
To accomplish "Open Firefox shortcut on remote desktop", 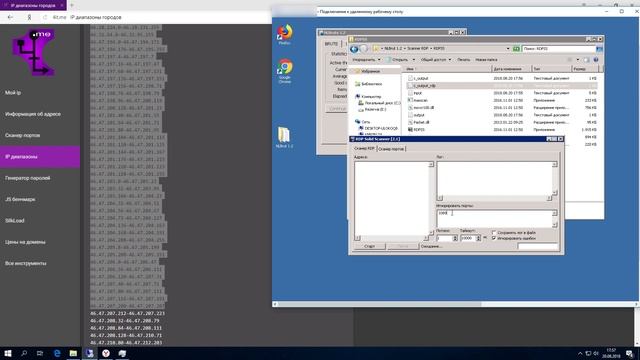I will 284,34.
